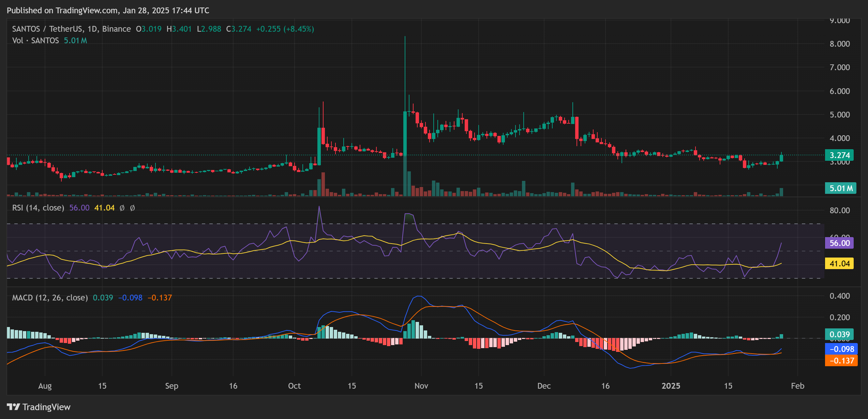Click the SANTOS / TetherUS symbol title

pyautogui.click(x=71, y=29)
